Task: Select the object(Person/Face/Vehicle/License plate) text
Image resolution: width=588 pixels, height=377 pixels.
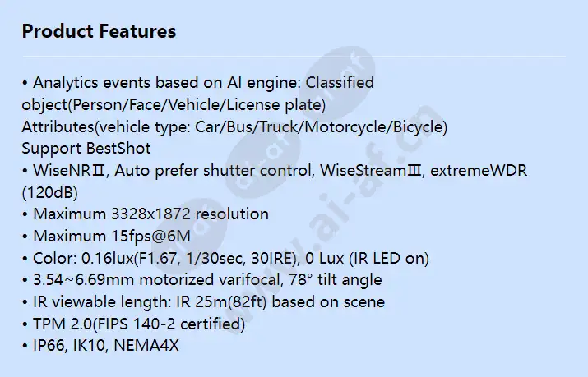Action: click(174, 105)
